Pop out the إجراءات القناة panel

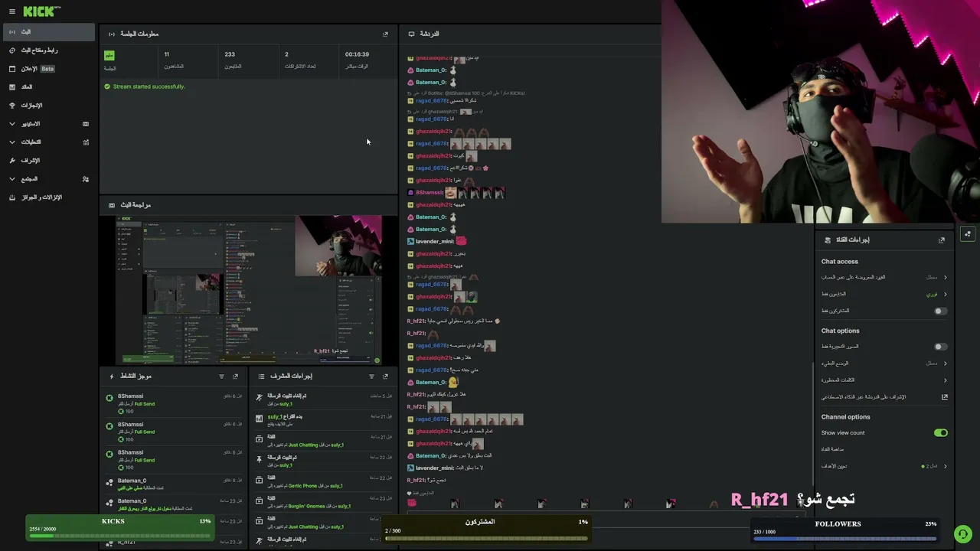coord(942,240)
